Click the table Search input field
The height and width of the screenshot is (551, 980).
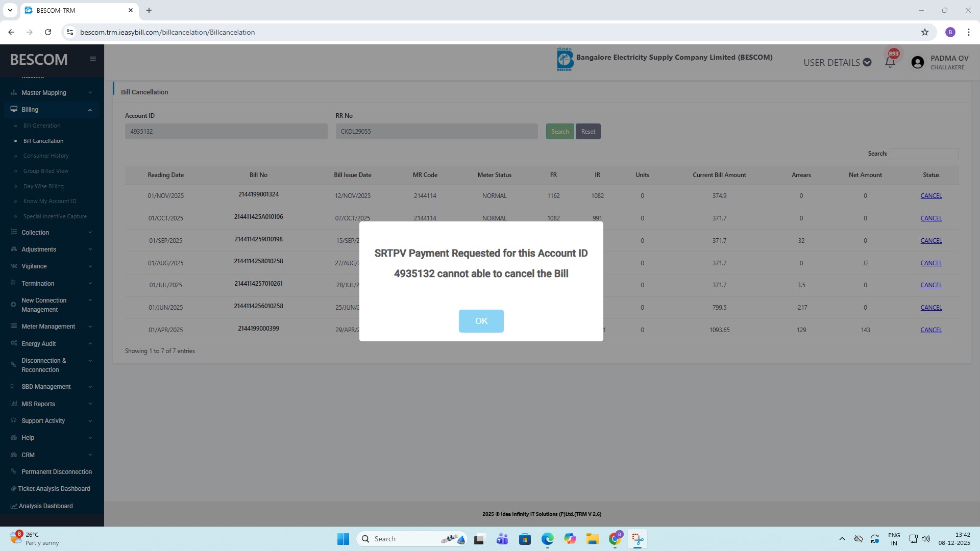click(924, 154)
